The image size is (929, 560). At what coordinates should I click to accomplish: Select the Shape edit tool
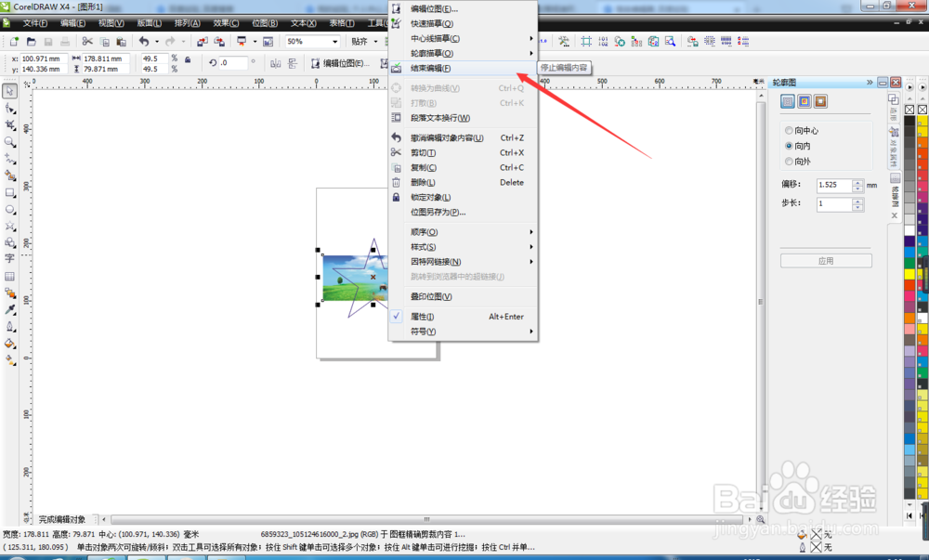coord(10,109)
